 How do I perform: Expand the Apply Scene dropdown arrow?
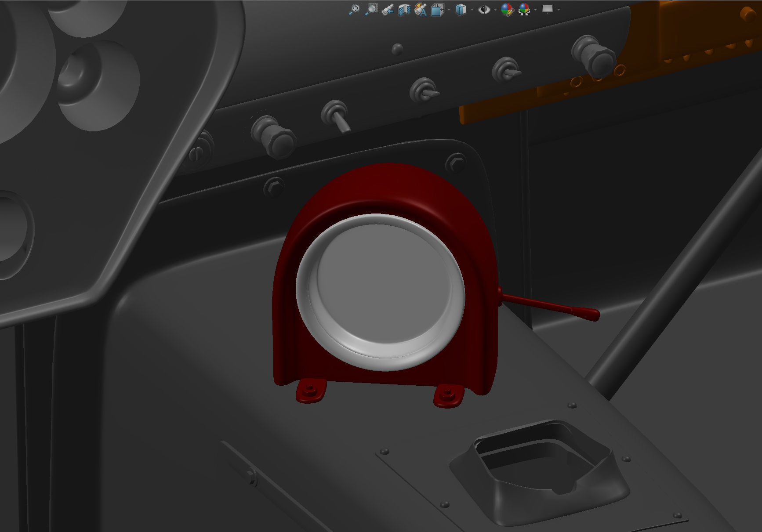(x=535, y=10)
